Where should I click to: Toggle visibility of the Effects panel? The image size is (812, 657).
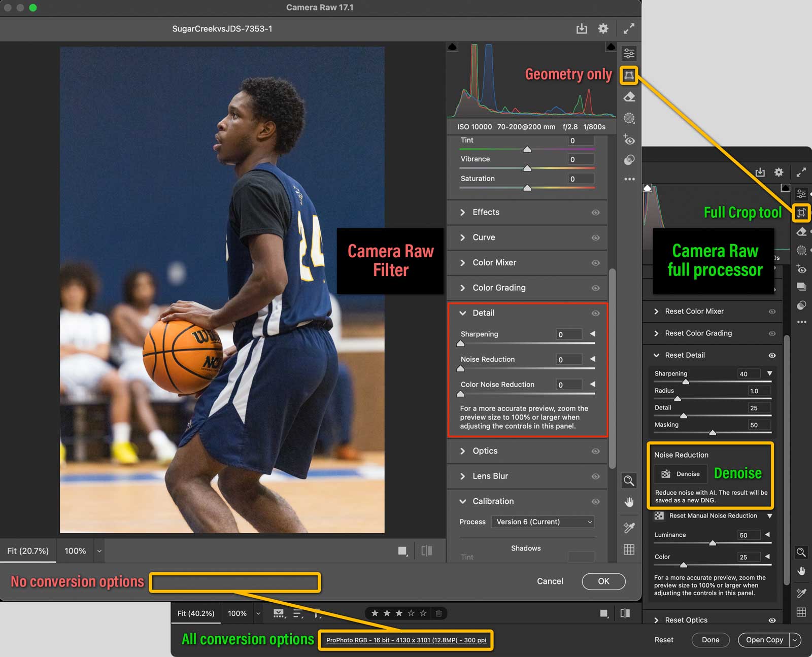pos(595,213)
